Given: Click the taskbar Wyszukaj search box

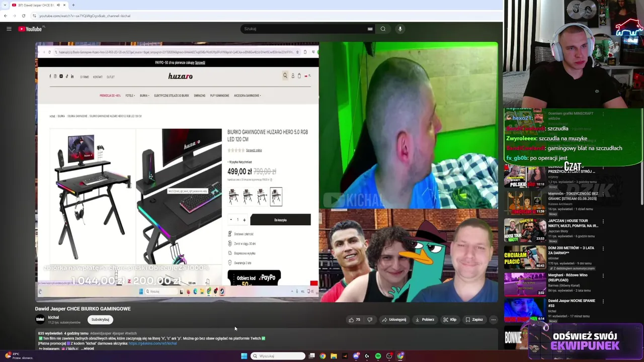Looking at the screenshot, I should pos(278,356).
